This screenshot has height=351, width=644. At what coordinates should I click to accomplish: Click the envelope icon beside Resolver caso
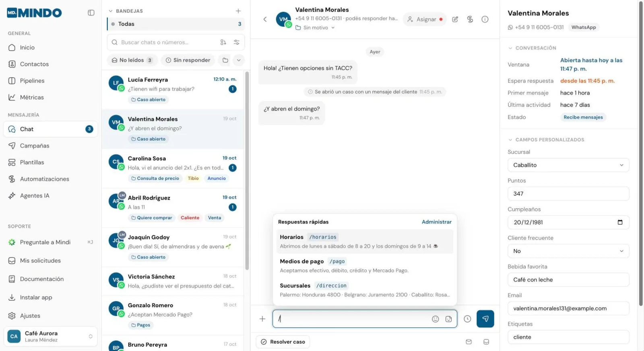(x=469, y=342)
